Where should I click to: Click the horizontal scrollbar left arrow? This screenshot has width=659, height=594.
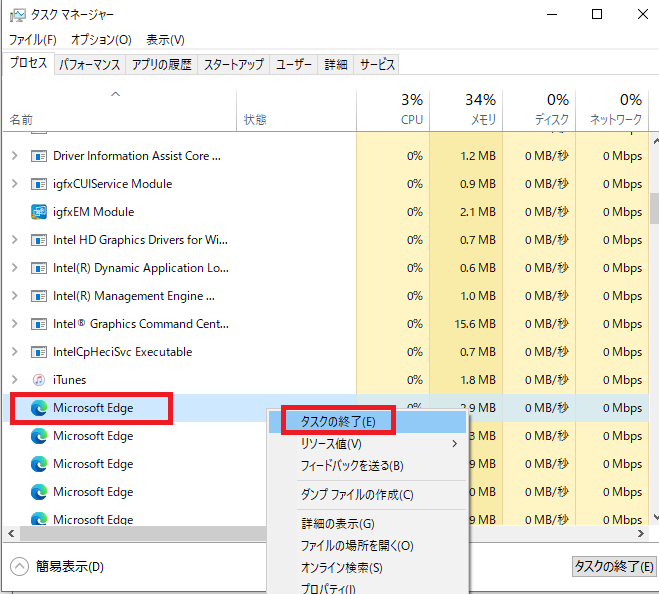pyautogui.click(x=11, y=533)
